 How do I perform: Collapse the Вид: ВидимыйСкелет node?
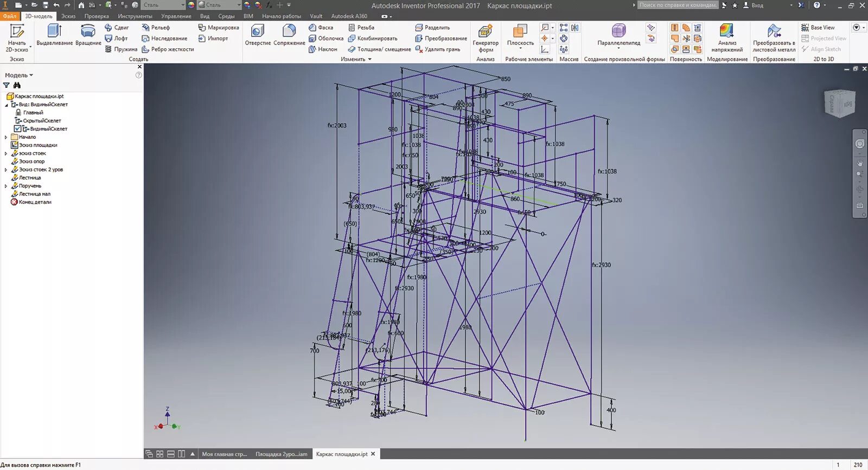[6, 105]
